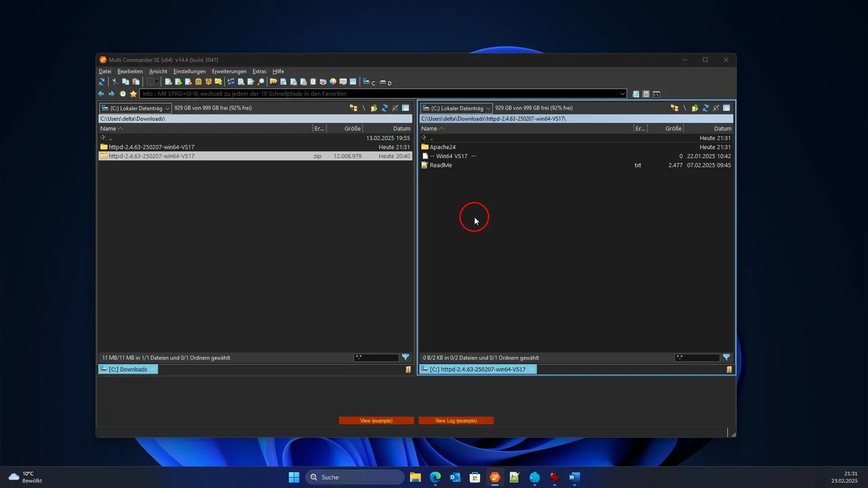Screen dimensions: 868x488
Task: Toggle tab lock icon in left tab bar
Action: (x=408, y=370)
